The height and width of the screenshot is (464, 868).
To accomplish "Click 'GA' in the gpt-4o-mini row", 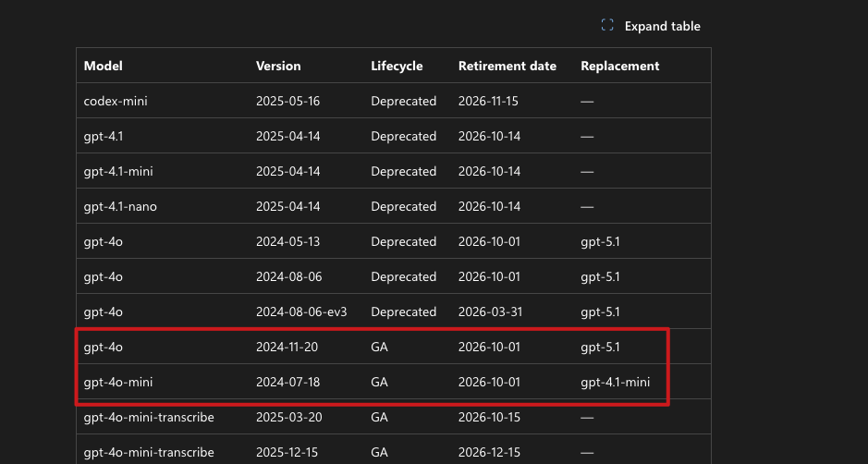I will tap(379, 382).
